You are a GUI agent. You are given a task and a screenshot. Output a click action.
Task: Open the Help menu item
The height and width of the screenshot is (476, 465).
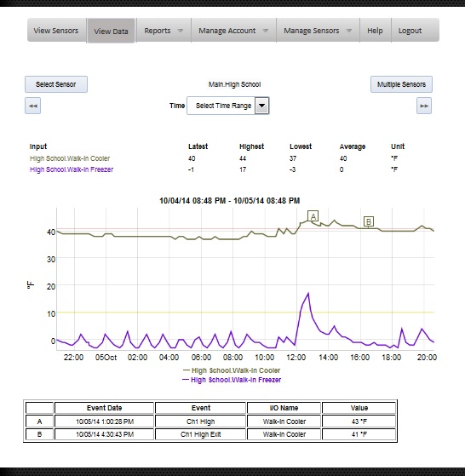click(376, 31)
